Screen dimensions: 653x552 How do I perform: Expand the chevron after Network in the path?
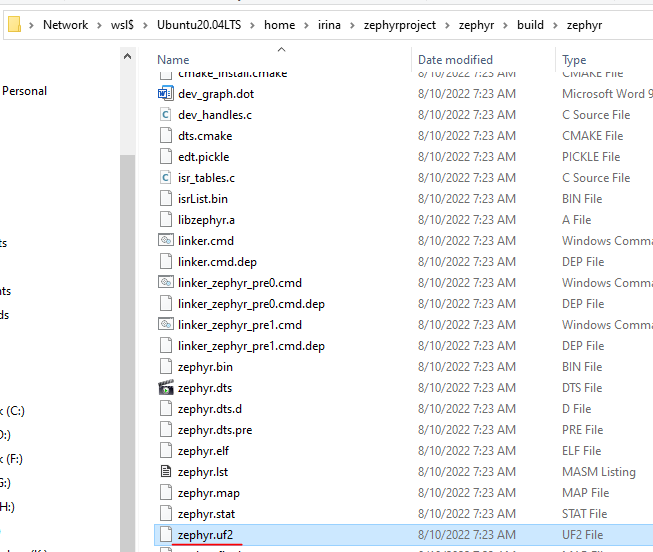(x=99, y=25)
